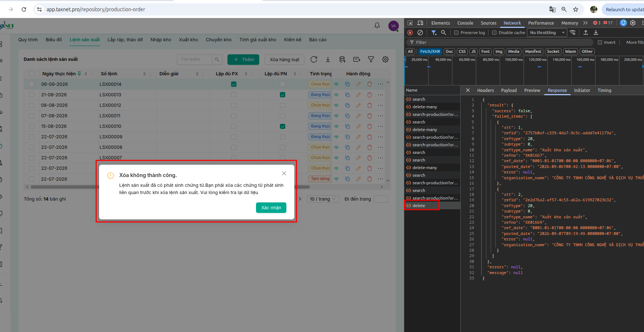This screenshot has width=644, height=332.
Task: Open the 10 / trang page size dropdown
Action: [x=323, y=199]
